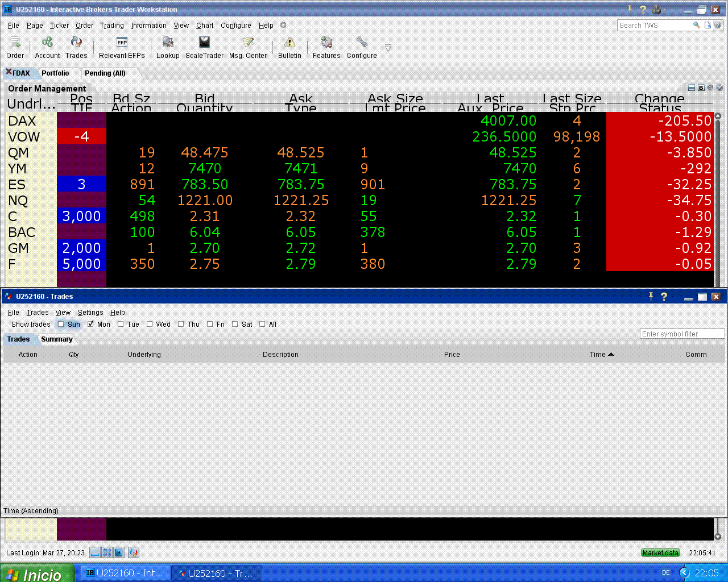The width and height of the screenshot is (728, 582).
Task: Click the pin icon in Trades window title bar
Action: tap(651, 296)
